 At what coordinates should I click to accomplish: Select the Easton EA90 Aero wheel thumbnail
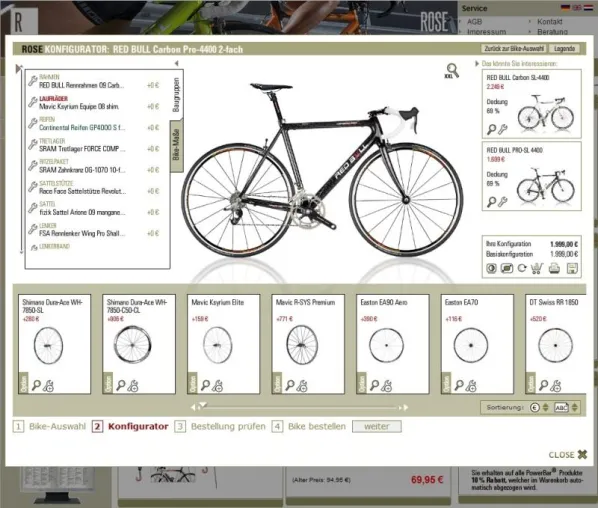pos(386,345)
